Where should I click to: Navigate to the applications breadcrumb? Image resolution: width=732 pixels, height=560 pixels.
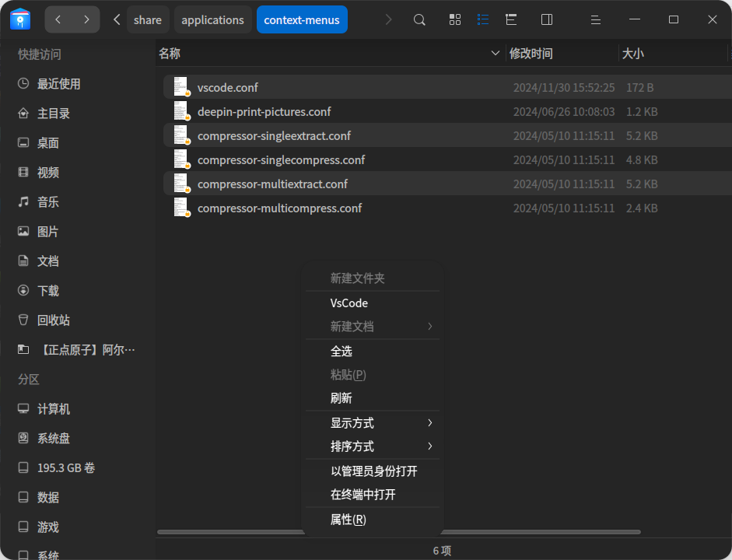tap(212, 19)
